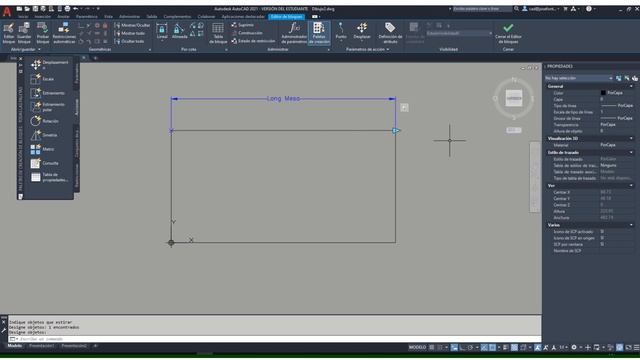Click Cerrar el Editor de bloques
This screenshot has height=360, width=640.
coord(508,33)
